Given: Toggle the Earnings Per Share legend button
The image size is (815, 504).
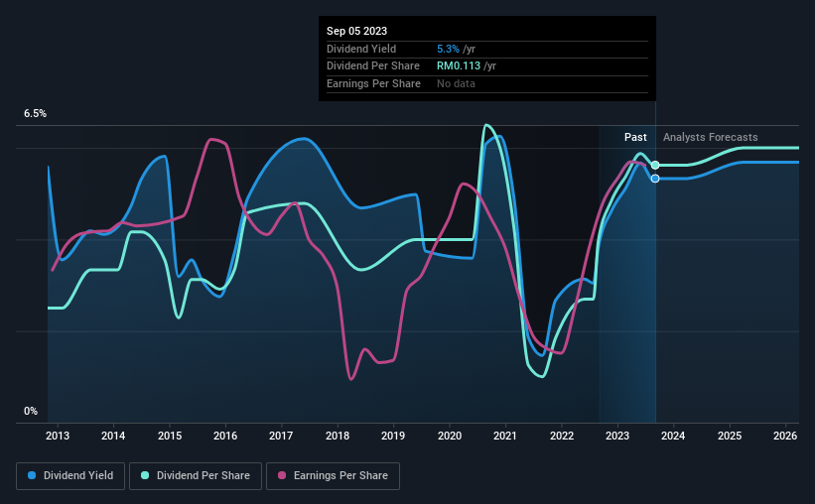Looking at the screenshot, I should click(x=333, y=476).
